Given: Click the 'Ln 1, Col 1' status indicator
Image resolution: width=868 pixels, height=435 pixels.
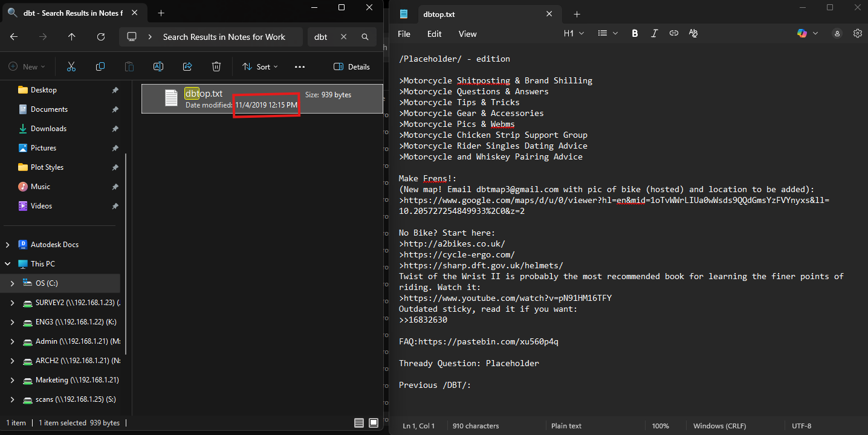Looking at the screenshot, I should pos(418,426).
